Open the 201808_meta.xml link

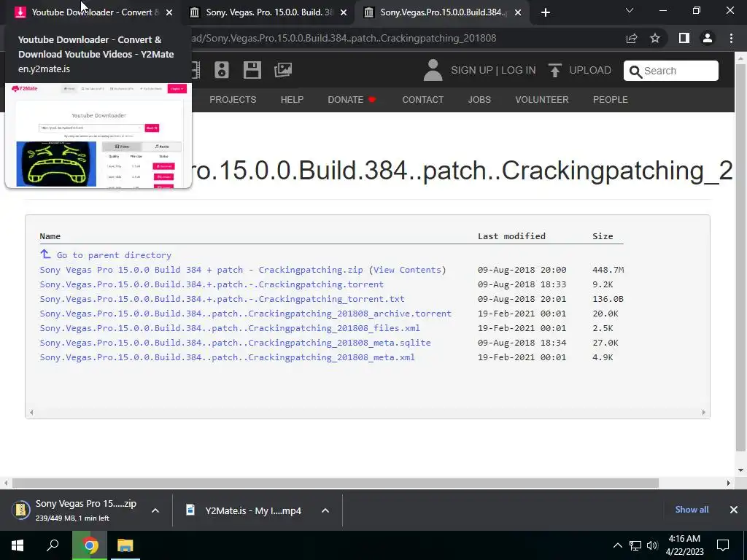click(x=228, y=357)
